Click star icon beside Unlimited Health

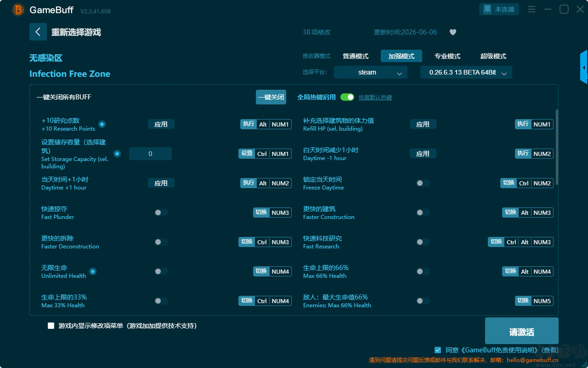93,271
